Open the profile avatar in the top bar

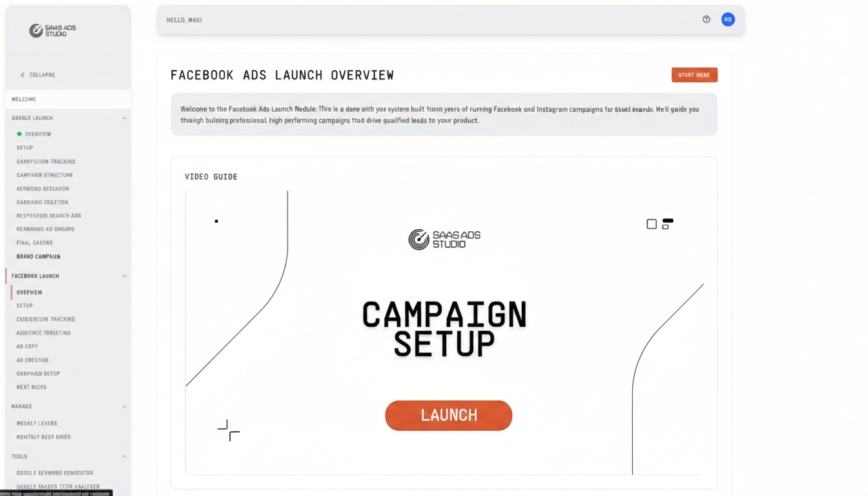pyautogui.click(x=728, y=19)
